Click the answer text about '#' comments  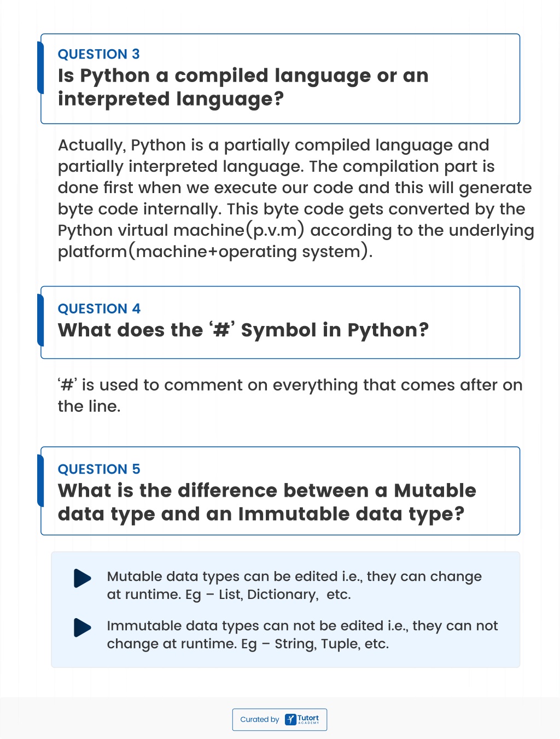pyautogui.click(x=290, y=395)
